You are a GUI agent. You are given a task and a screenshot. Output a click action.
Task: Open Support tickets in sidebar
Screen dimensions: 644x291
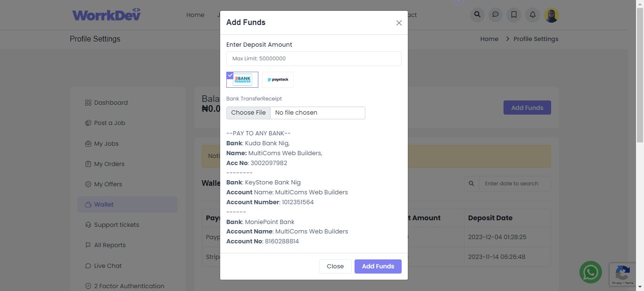[116, 225]
